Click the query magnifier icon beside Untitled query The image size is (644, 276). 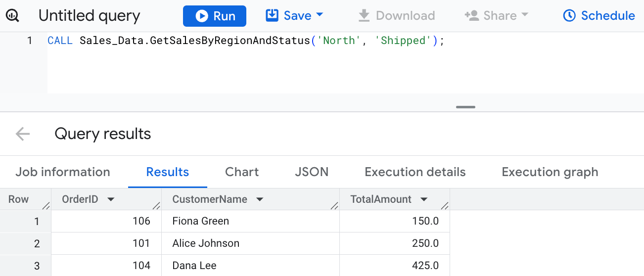coord(12,16)
